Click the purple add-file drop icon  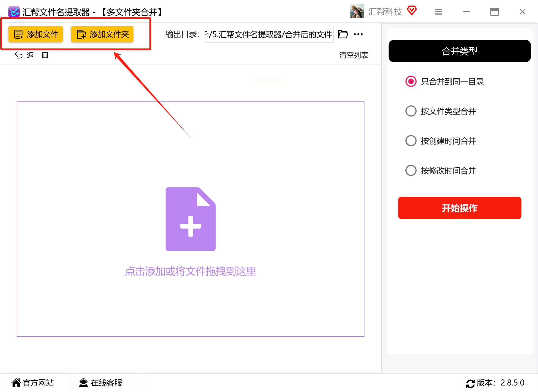tap(191, 219)
